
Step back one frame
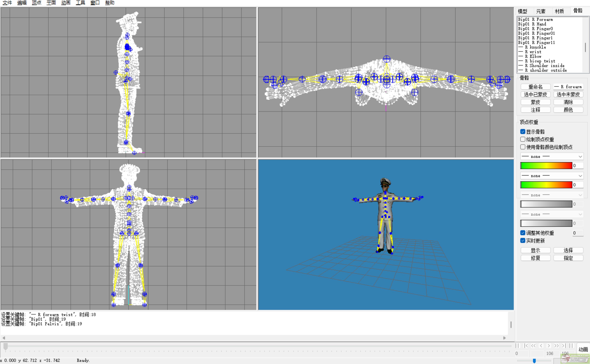(541, 346)
